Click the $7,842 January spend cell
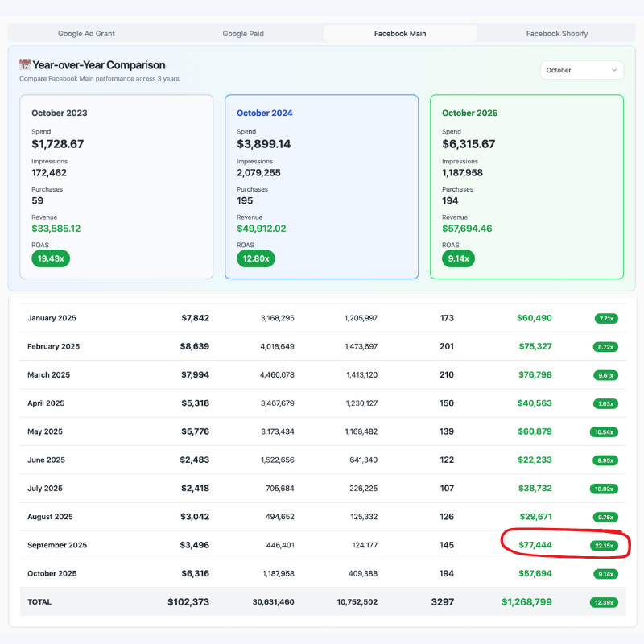The width and height of the screenshot is (644, 644). (x=196, y=318)
